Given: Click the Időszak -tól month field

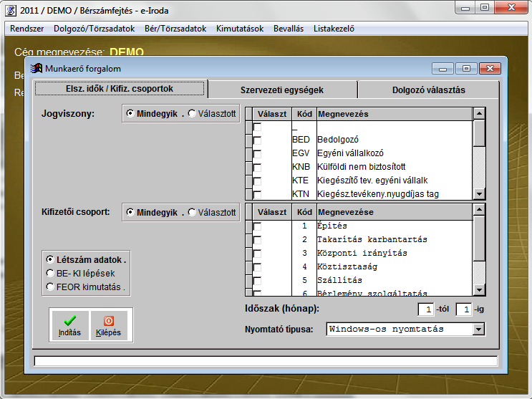Looking at the screenshot, I should tap(425, 309).
